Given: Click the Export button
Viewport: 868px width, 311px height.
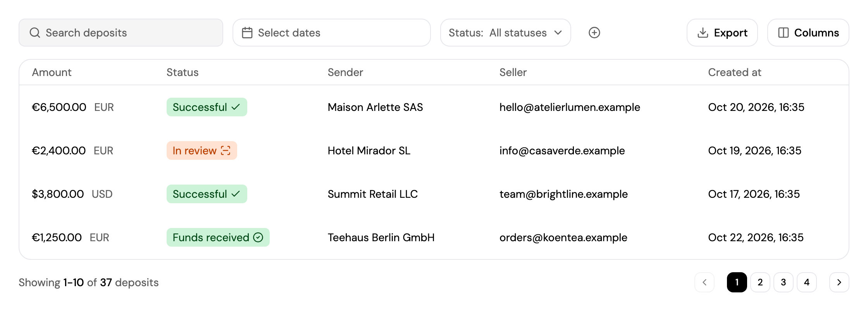Looking at the screenshot, I should (722, 33).
